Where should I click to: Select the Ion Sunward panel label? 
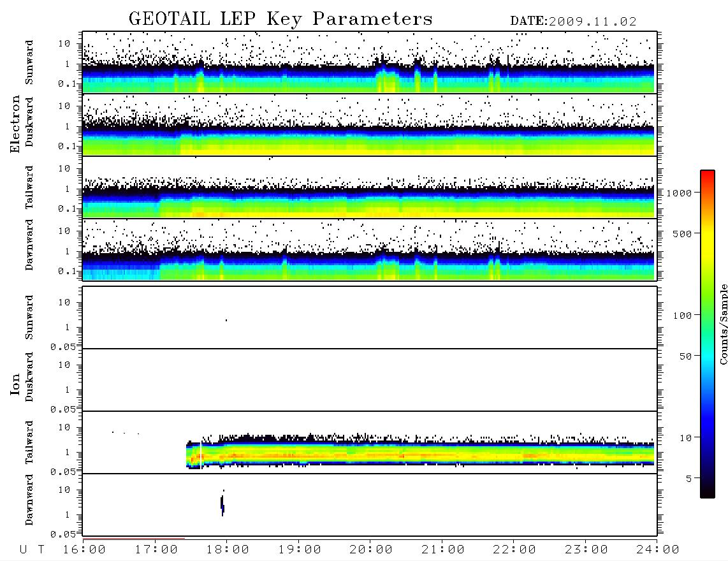[29, 317]
